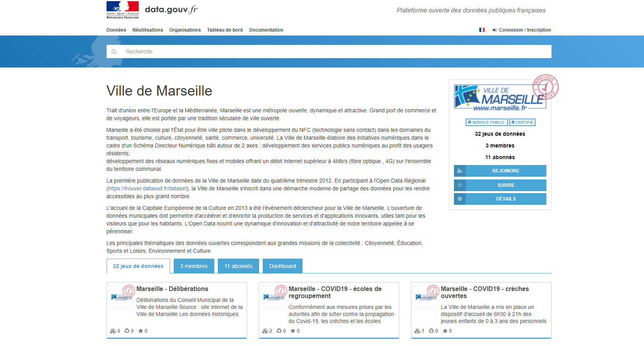
Task: Click the Certifié badge
Action: point(522,122)
